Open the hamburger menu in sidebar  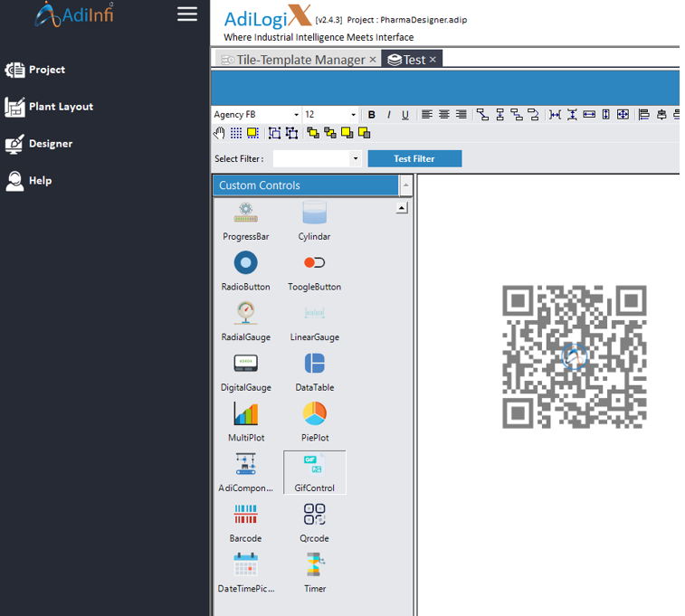[x=187, y=14]
